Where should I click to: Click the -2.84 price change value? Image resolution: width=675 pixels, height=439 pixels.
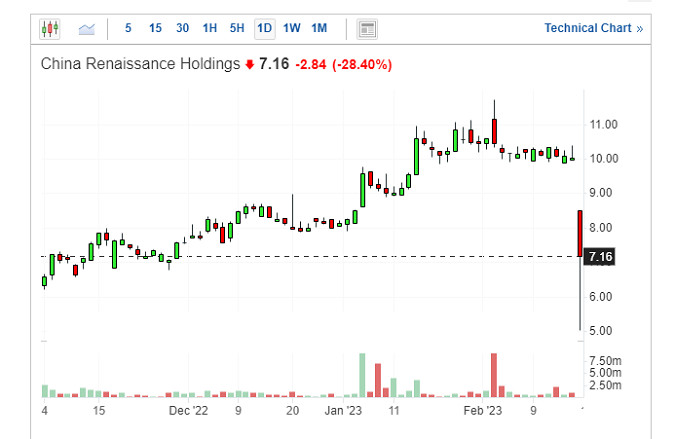pos(311,65)
